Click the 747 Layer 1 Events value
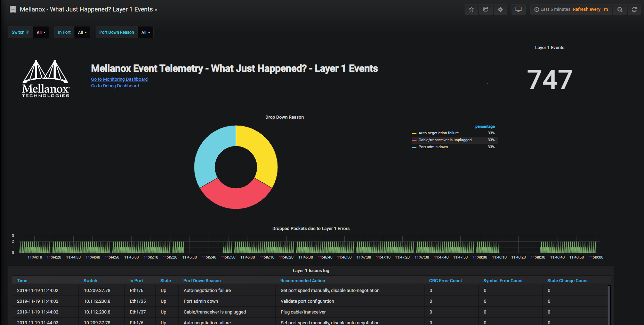 [x=549, y=80]
